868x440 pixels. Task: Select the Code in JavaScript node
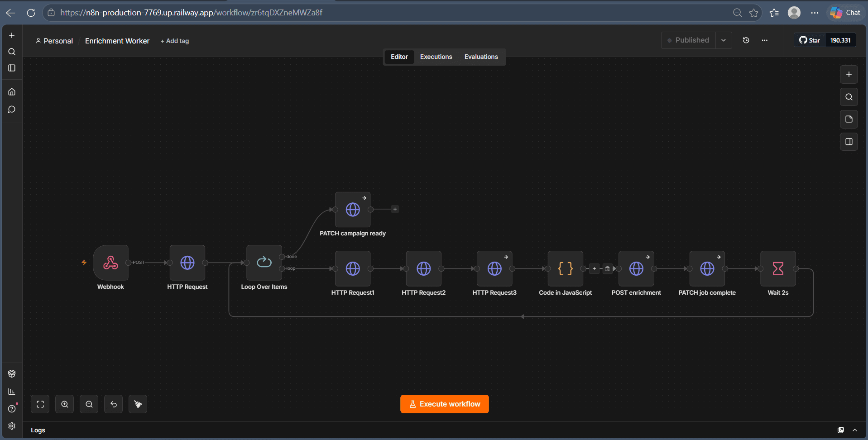pyautogui.click(x=565, y=268)
